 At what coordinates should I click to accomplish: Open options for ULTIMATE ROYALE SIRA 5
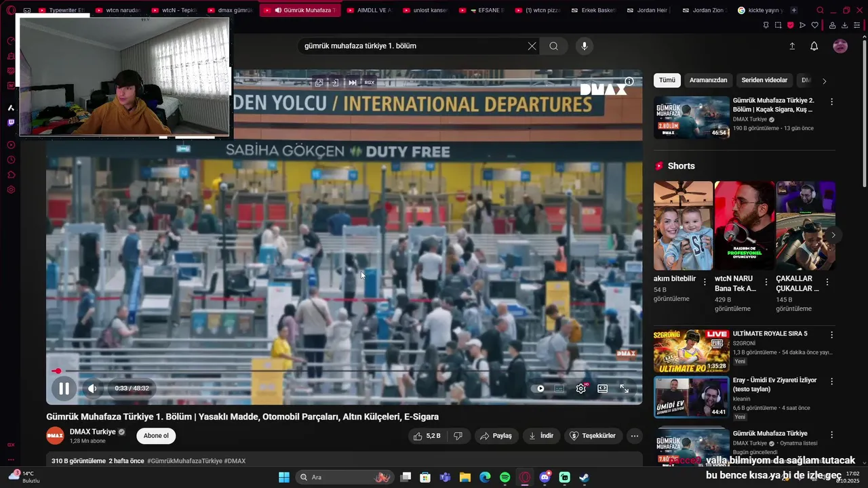[831, 335]
